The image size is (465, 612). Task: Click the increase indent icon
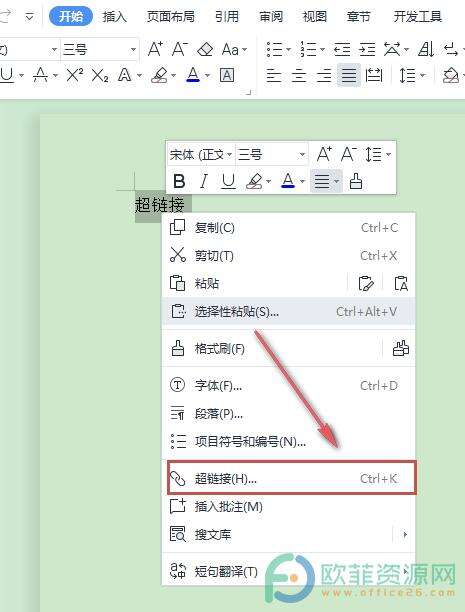coord(367,50)
